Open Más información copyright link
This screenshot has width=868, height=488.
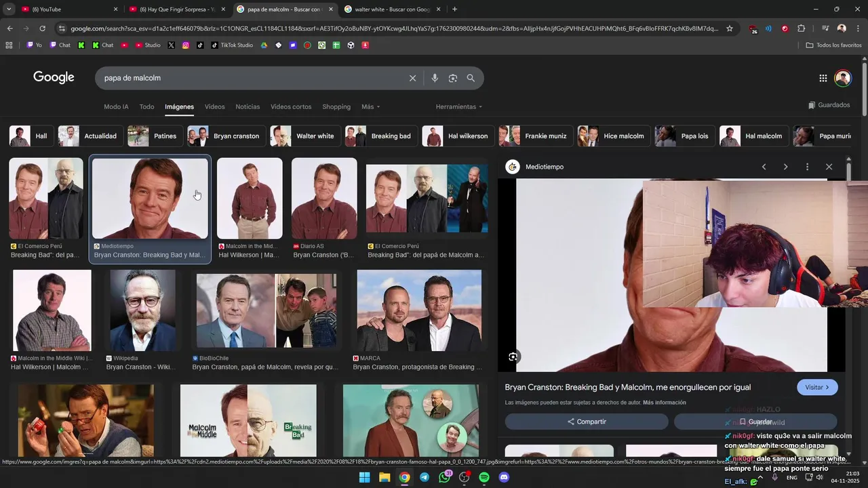point(664,403)
